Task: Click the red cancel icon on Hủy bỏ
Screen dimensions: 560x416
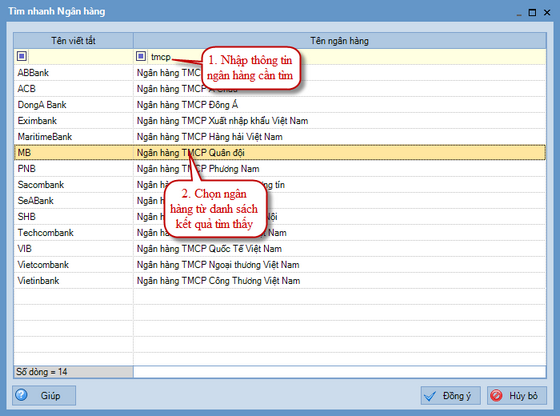Action: [496, 396]
